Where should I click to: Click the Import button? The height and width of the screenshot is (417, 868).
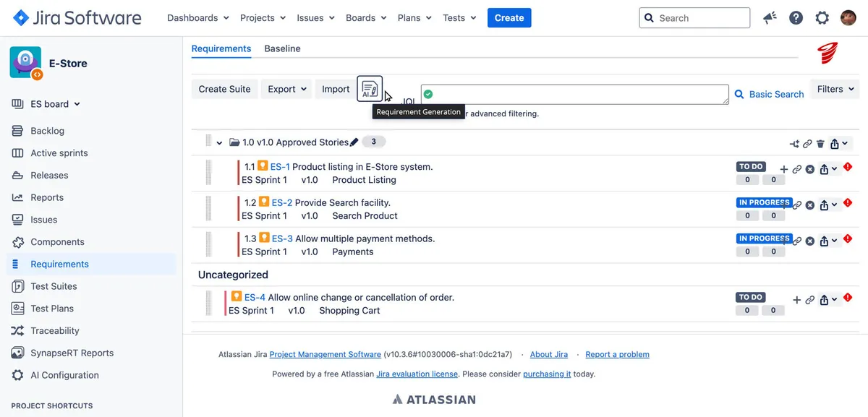click(x=336, y=89)
